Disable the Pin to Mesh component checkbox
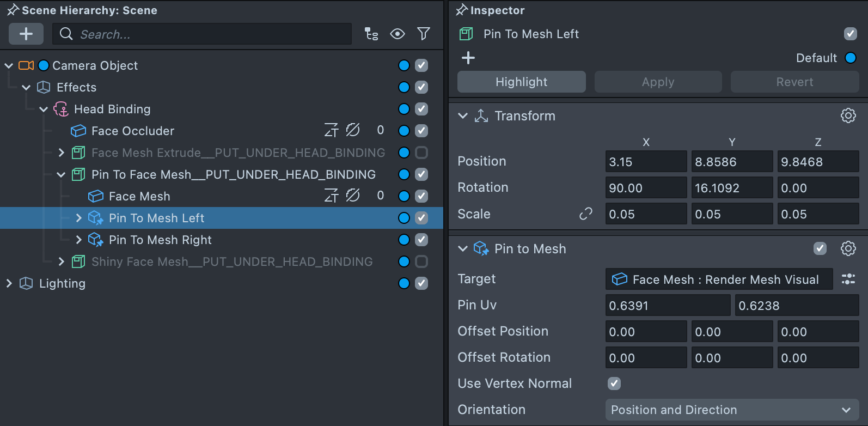This screenshot has height=426, width=868. (820, 248)
